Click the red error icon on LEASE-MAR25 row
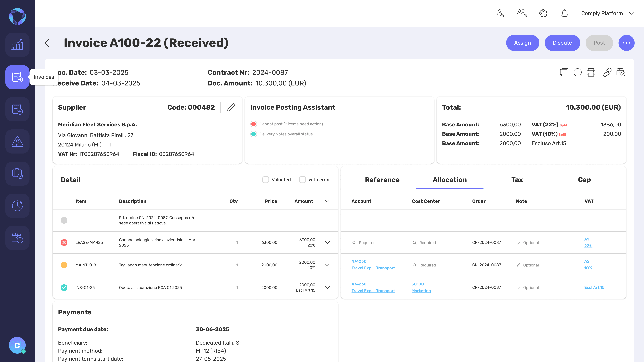 tap(64, 243)
